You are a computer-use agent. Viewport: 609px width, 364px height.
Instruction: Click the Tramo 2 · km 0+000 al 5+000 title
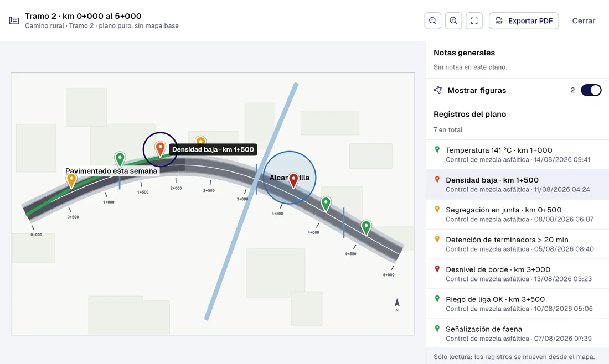[83, 16]
